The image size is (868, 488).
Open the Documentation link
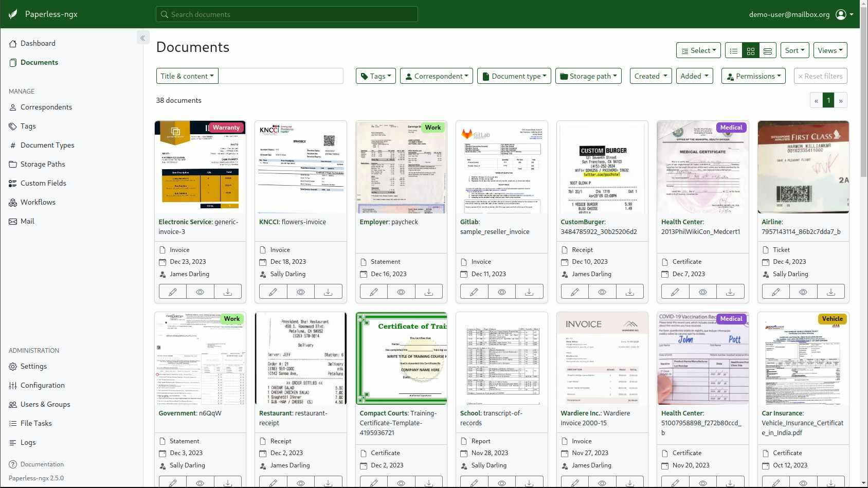41,464
